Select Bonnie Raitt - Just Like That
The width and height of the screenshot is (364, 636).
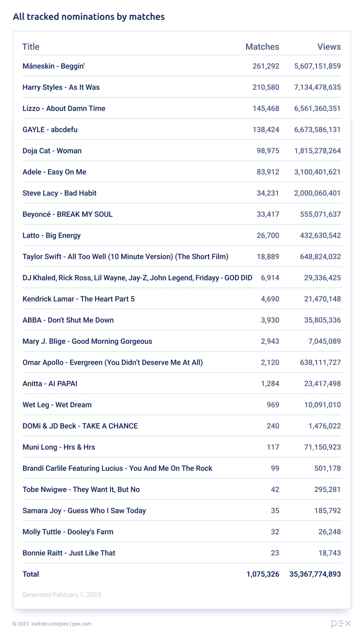(69, 553)
